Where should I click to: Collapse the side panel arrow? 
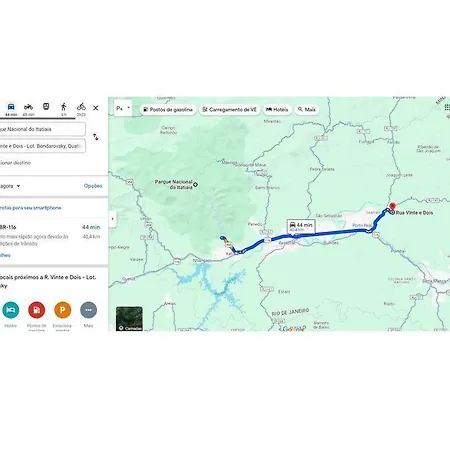112,219
